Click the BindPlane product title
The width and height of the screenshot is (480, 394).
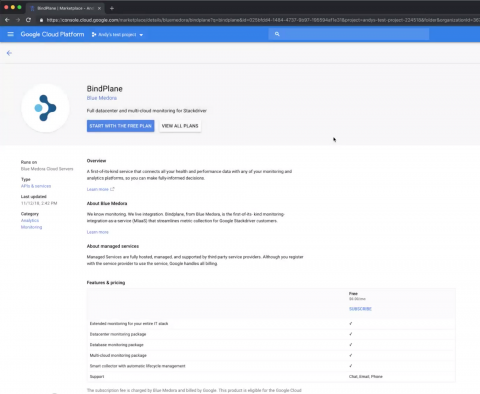pos(105,89)
